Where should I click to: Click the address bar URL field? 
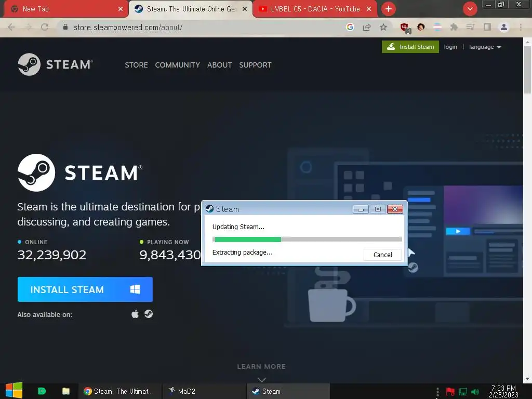click(x=204, y=27)
